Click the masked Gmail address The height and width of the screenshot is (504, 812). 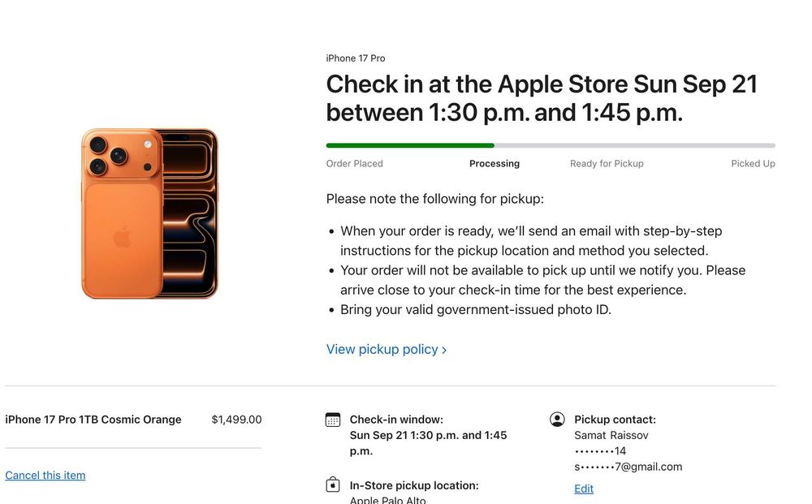pyautogui.click(x=628, y=467)
